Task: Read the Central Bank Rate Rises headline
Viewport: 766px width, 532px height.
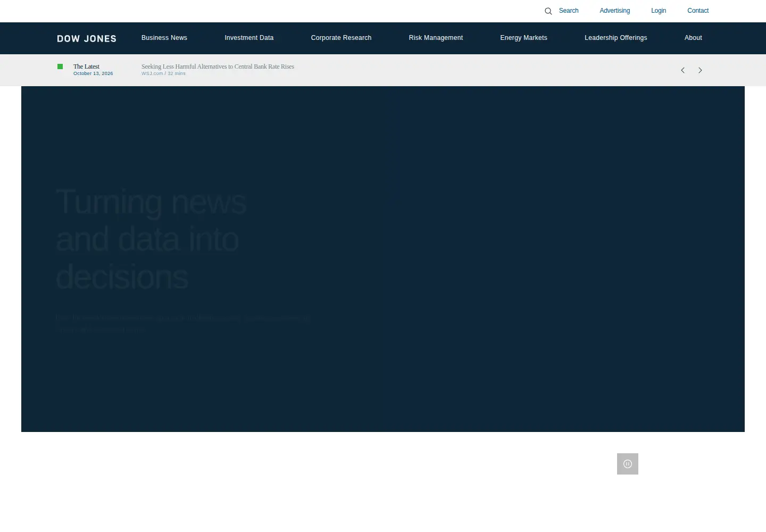Action: pos(218,66)
